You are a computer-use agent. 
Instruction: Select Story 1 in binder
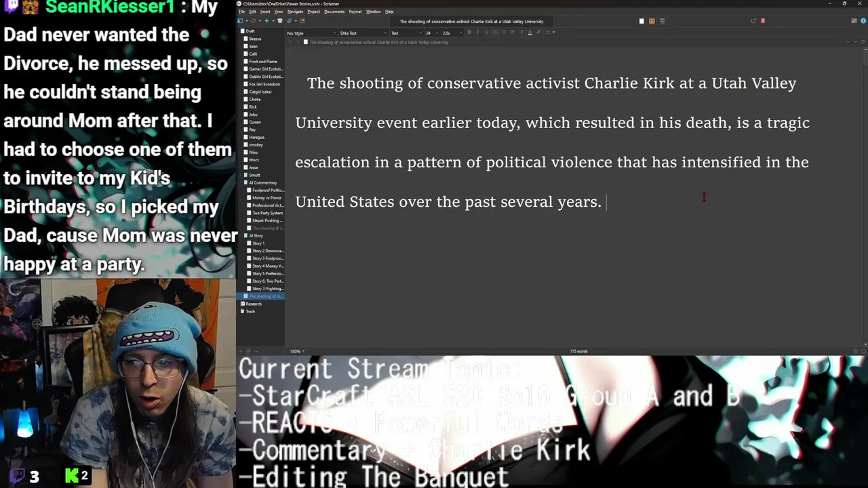coord(258,243)
